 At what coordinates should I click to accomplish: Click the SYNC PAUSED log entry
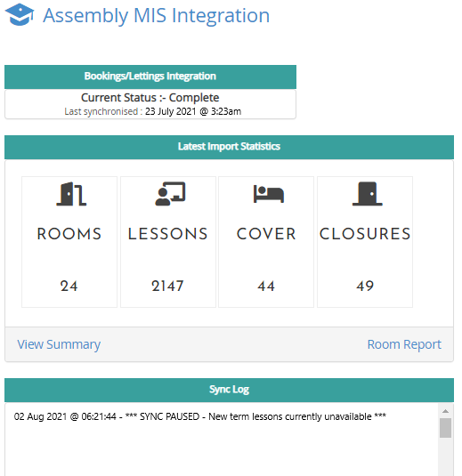coord(200,416)
